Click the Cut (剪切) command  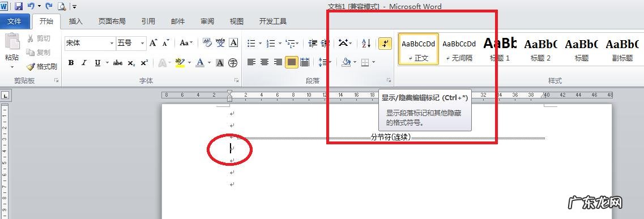pos(38,38)
